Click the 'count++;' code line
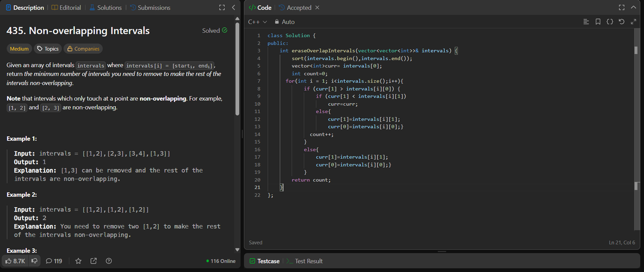The image size is (644, 272). pyautogui.click(x=323, y=134)
